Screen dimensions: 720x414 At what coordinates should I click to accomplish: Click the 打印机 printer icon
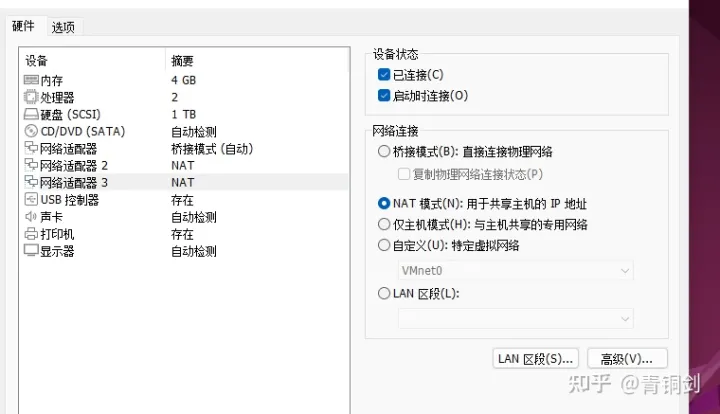30,234
